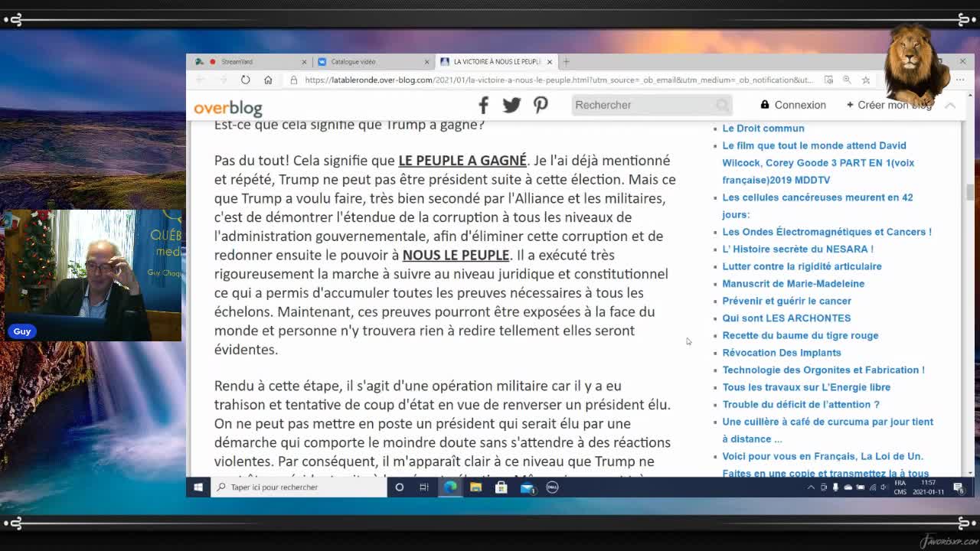Viewport: 980px width, 551px height.
Task: Open the browser three-dots menu
Action: pos(960,80)
